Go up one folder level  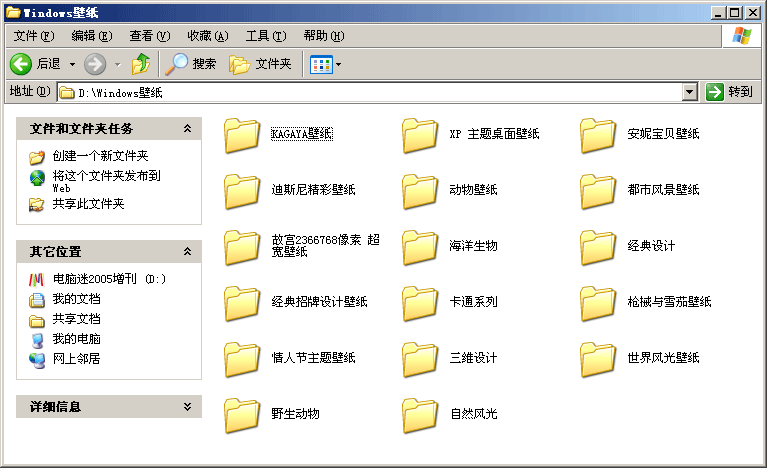pyautogui.click(x=141, y=64)
